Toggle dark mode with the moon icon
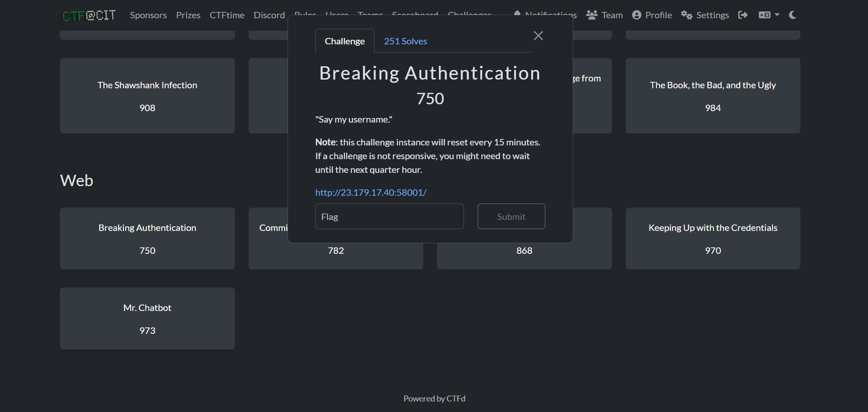The image size is (868, 412). [x=792, y=14]
